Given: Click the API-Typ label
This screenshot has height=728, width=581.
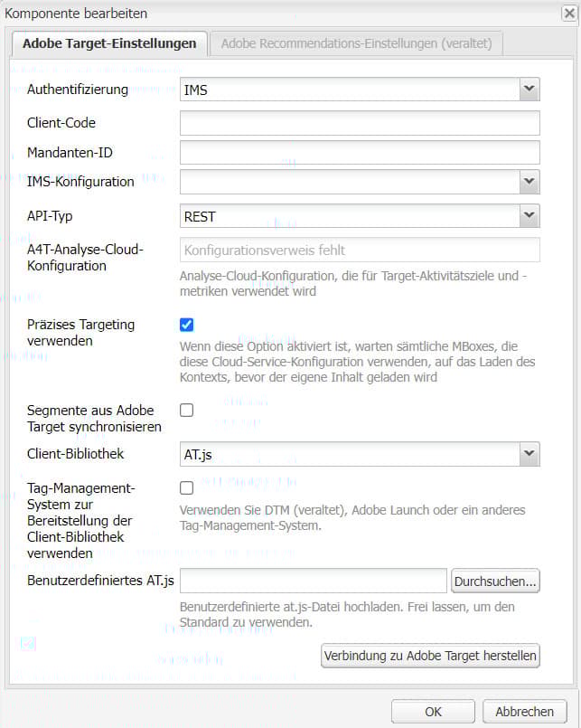Looking at the screenshot, I should pos(50,216).
